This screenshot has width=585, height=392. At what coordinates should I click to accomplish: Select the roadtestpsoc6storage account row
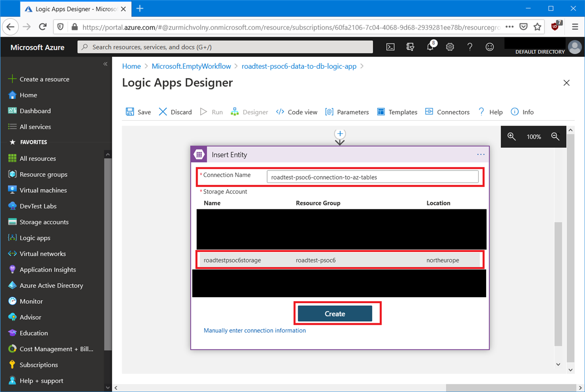339,260
